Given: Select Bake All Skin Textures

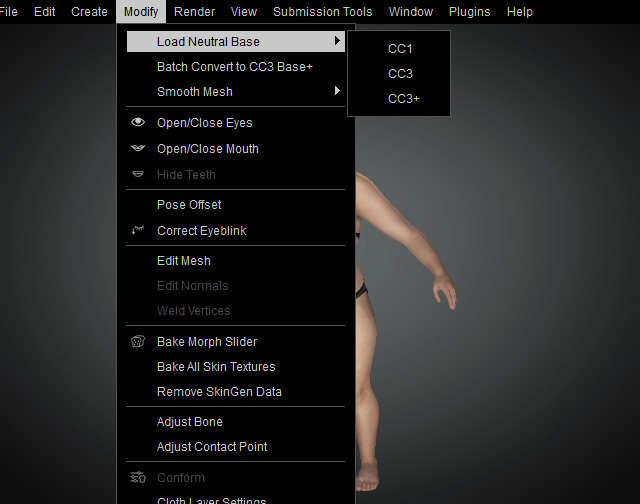Looking at the screenshot, I should point(216,367).
